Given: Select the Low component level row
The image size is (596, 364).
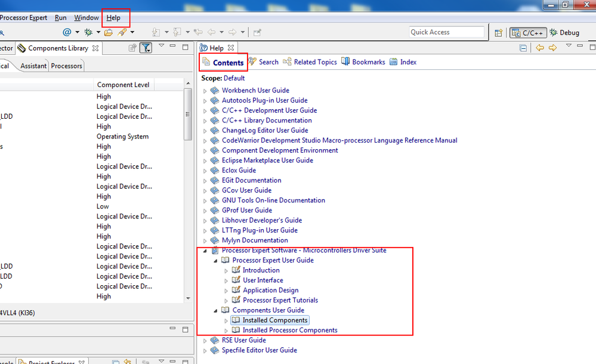Looking at the screenshot, I should (103, 206).
